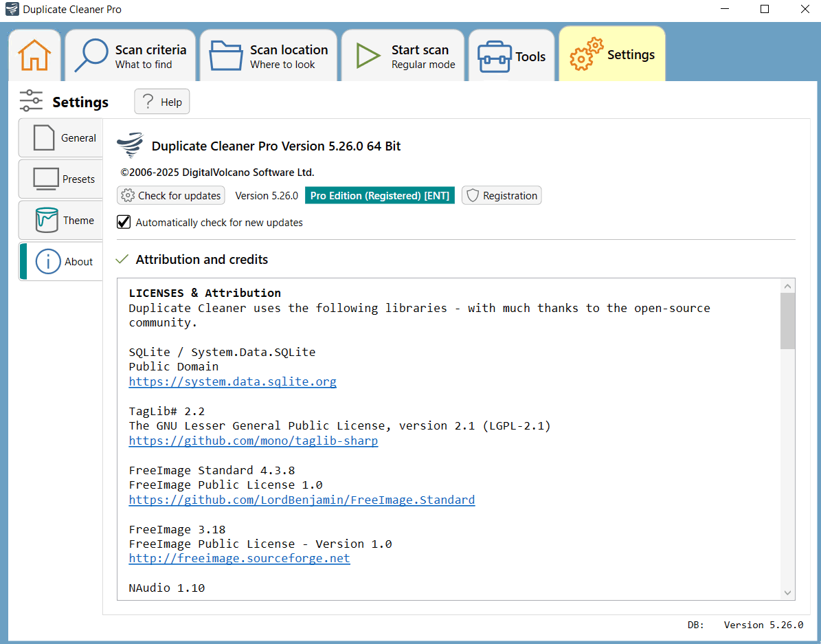Open freeimage.sourceforge.net link

[x=239, y=559]
